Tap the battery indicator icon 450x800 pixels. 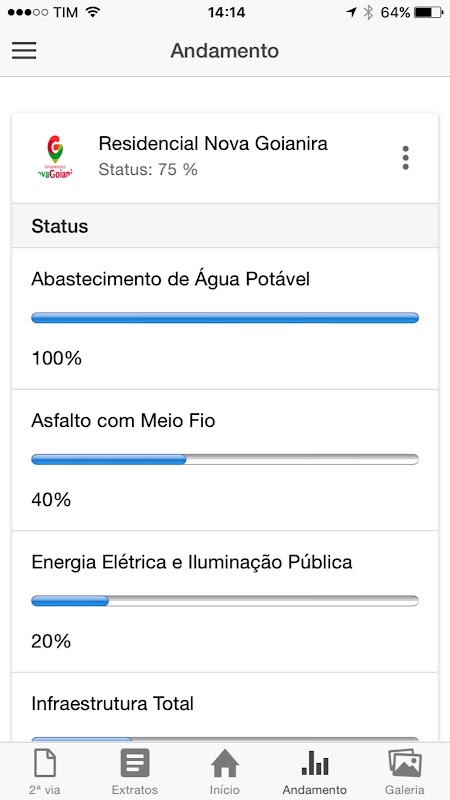click(429, 13)
